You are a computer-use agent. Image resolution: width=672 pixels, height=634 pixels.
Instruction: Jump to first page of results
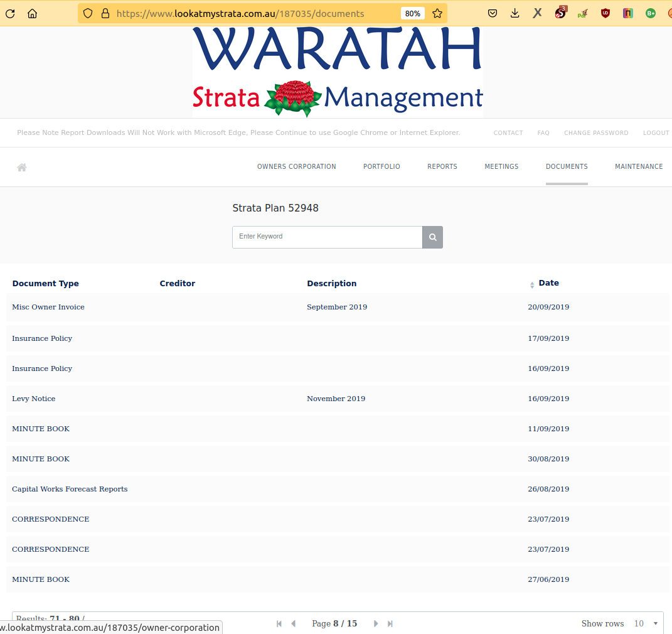point(279,624)
